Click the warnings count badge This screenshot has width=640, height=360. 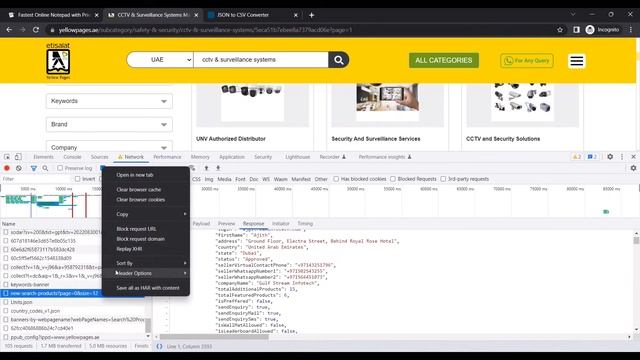576,157
